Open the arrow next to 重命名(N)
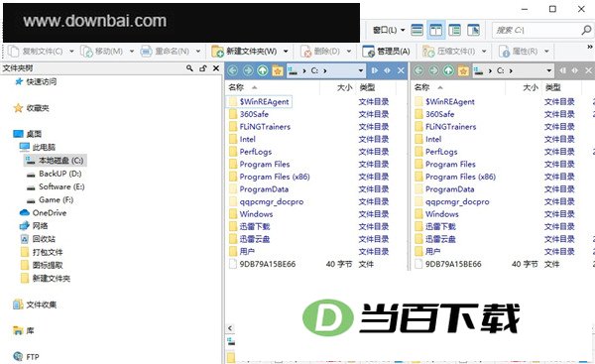The width and height of the screenshot is (595, 364). [197, 51]
